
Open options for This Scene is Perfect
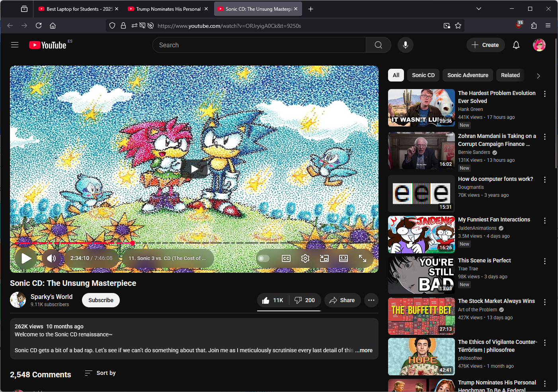pos(545,261)
